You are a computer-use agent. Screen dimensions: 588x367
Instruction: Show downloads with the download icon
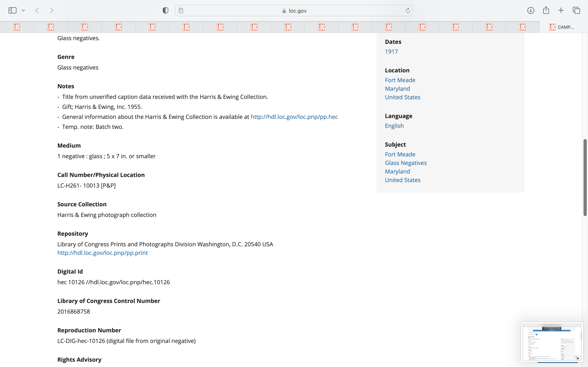pyautogui.click(x=530, y=10)
